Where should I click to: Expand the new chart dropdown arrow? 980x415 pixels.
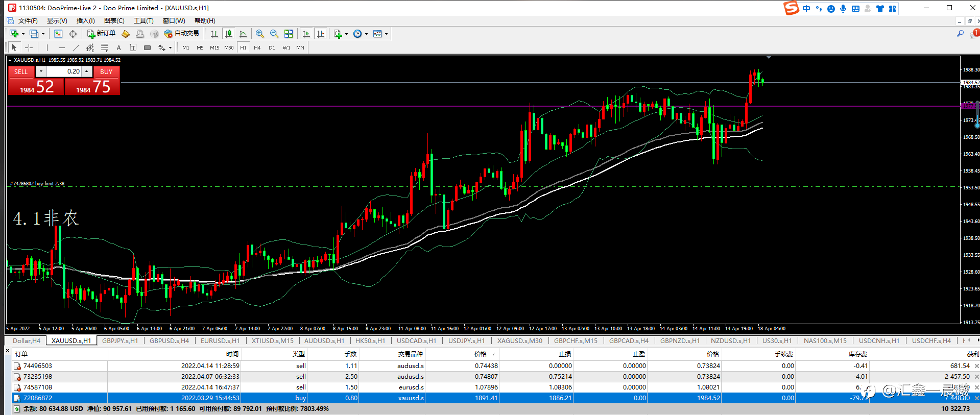click(x=23, y=34)
